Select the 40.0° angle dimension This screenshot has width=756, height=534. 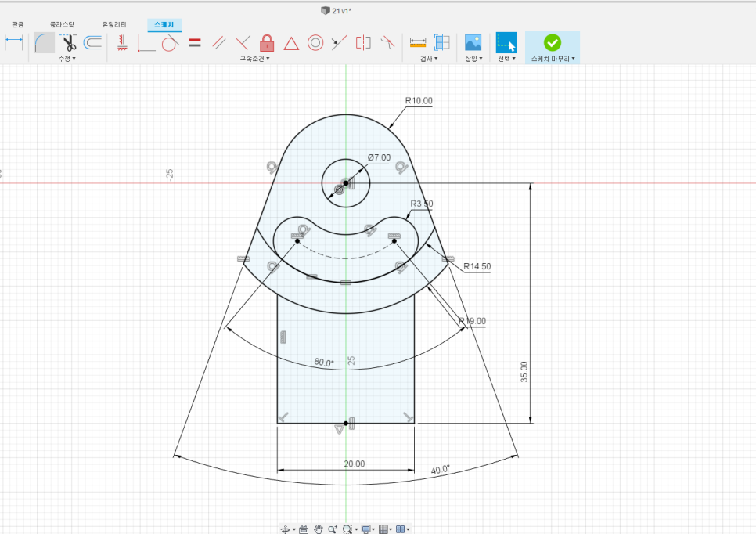pyautogui.click(x=440, y=469)
